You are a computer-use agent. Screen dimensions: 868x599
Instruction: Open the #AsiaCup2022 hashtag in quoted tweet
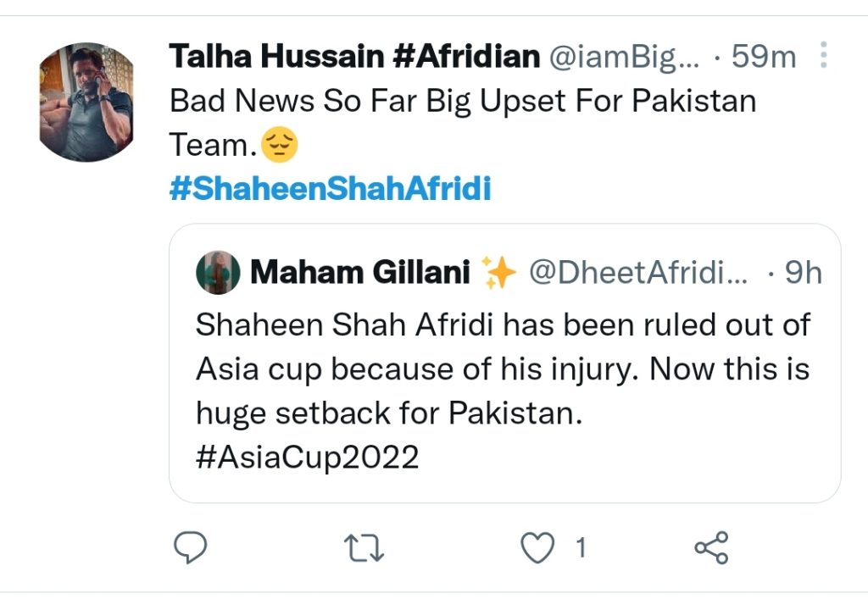(307, 458)
